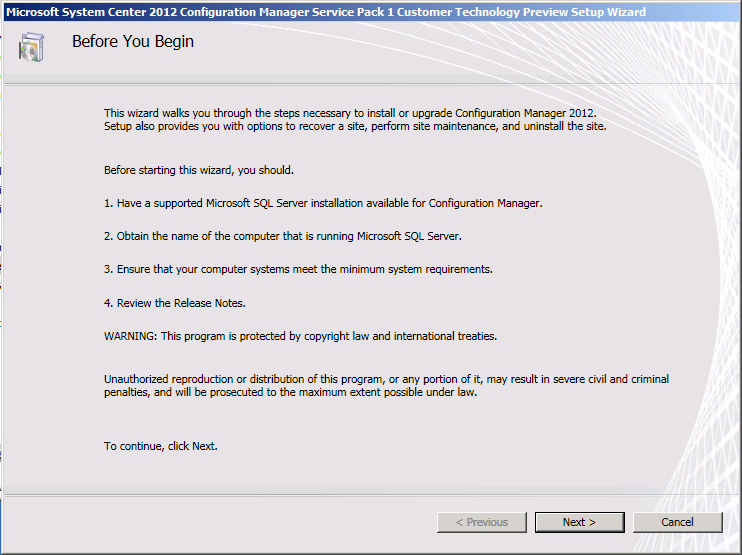Cancel the setup wizard
The width and height of the screenshot is (742, 555).
[677, 522]
